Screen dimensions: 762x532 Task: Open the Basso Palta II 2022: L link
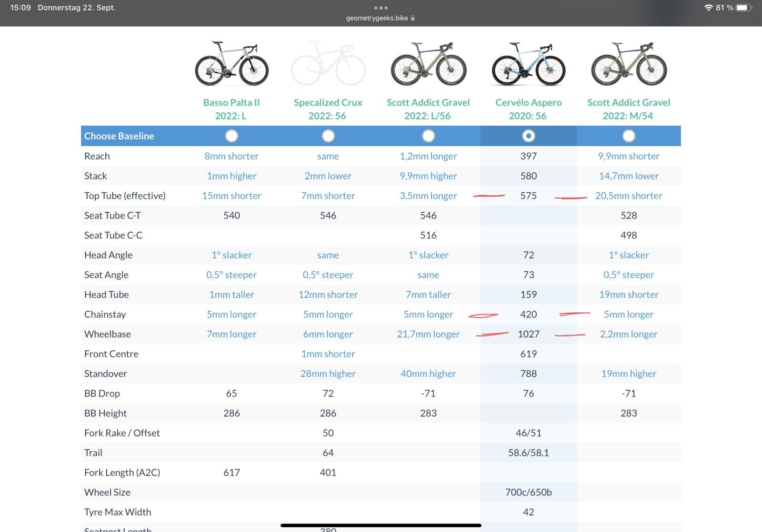point(231,109)
